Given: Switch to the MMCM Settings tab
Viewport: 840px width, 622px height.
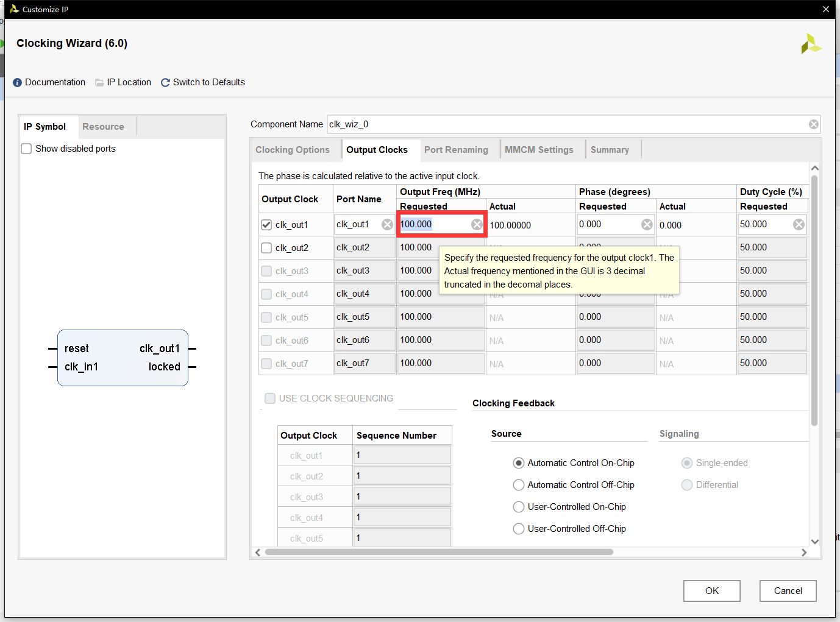Looking at the screenshot, I should click(539, 150).
